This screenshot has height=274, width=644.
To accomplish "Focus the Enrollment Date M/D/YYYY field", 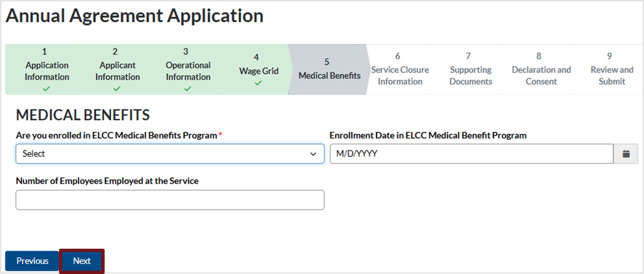I will point(471,154).
